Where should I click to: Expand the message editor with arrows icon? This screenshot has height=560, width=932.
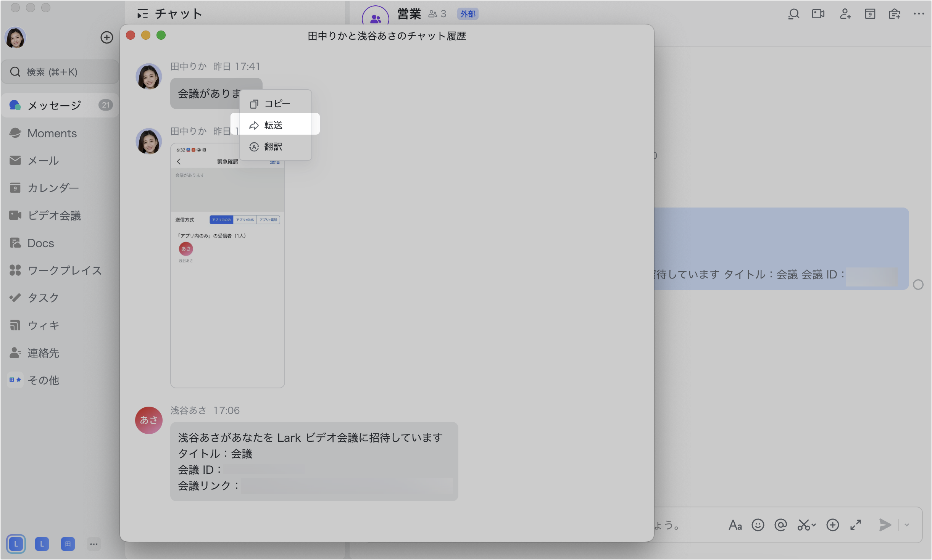click(856, 525)
